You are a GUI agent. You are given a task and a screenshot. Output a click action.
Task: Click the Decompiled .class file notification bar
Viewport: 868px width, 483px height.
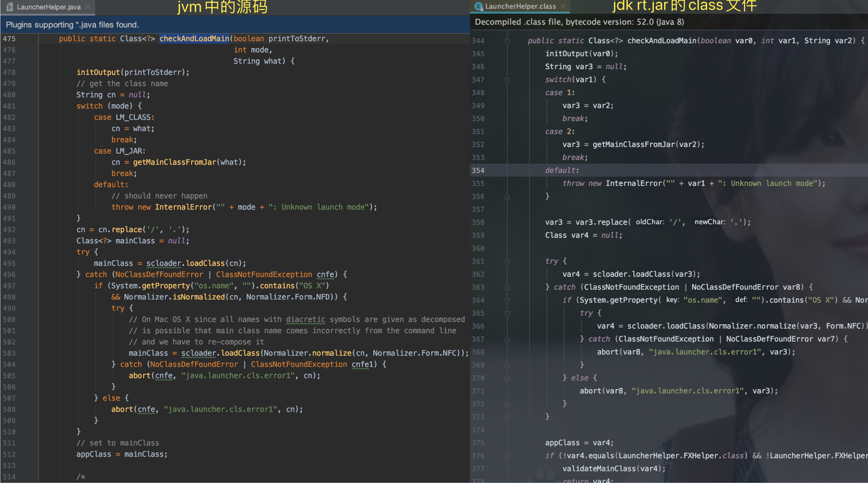(x=579, y=22)
